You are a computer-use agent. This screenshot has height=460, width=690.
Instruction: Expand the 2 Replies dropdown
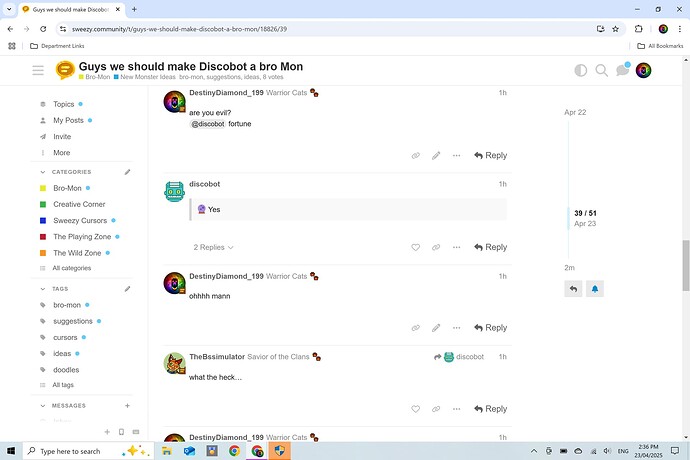pyautogui.click(x=213, y=247)
